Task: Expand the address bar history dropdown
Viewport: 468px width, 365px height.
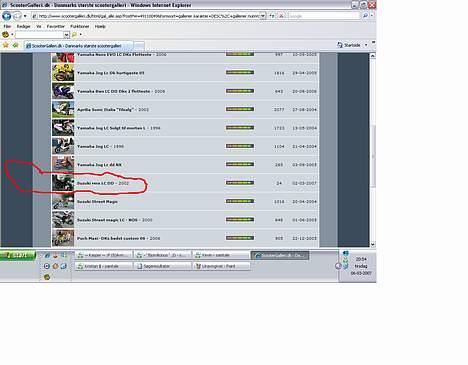Action: coord(263,16)
